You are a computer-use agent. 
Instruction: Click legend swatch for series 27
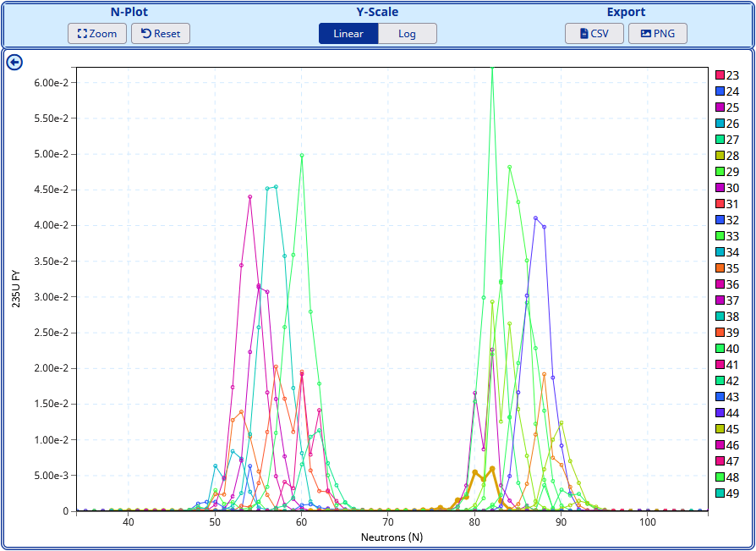coord(720,140)
